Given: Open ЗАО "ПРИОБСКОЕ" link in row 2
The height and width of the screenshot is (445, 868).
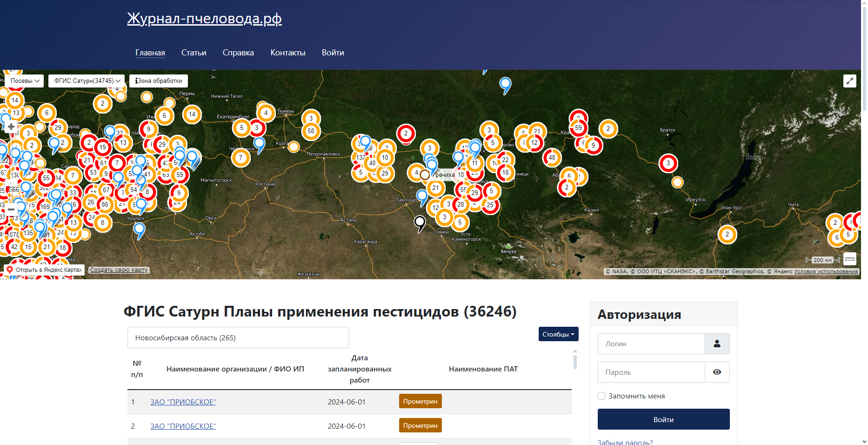Looking at the screenshot, I should (x=183, y=426).
